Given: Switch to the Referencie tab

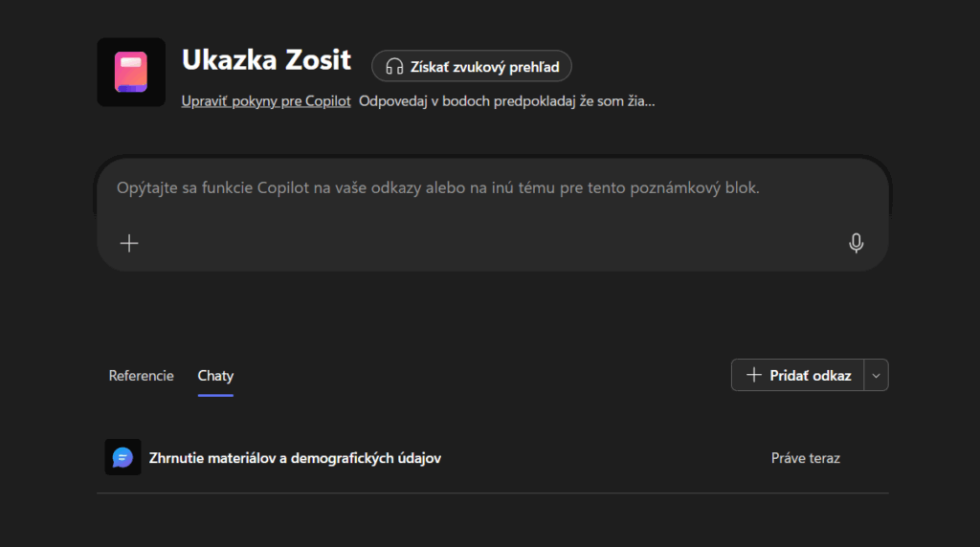Looking at the screenshot, I should [x=142, y=376].
